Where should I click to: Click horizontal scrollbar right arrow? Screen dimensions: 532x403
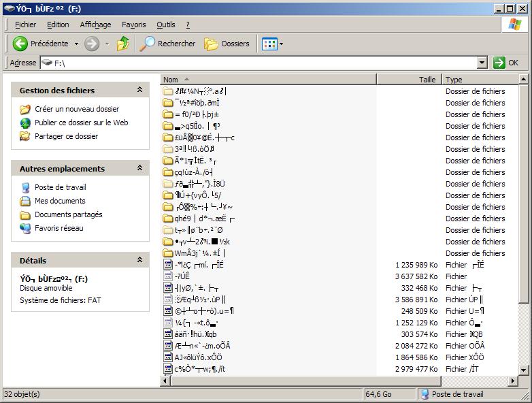[513, 381]
